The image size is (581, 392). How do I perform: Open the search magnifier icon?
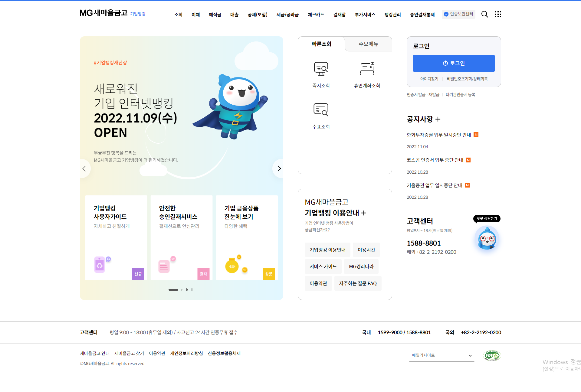pyautogui.click(x=485, y=14)
